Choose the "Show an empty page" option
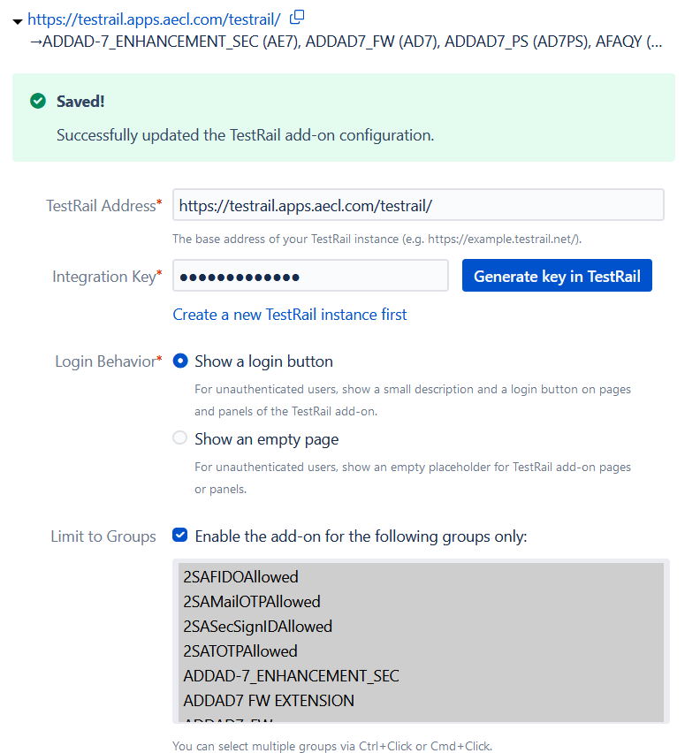700x753 pixels. coord(179,437)
